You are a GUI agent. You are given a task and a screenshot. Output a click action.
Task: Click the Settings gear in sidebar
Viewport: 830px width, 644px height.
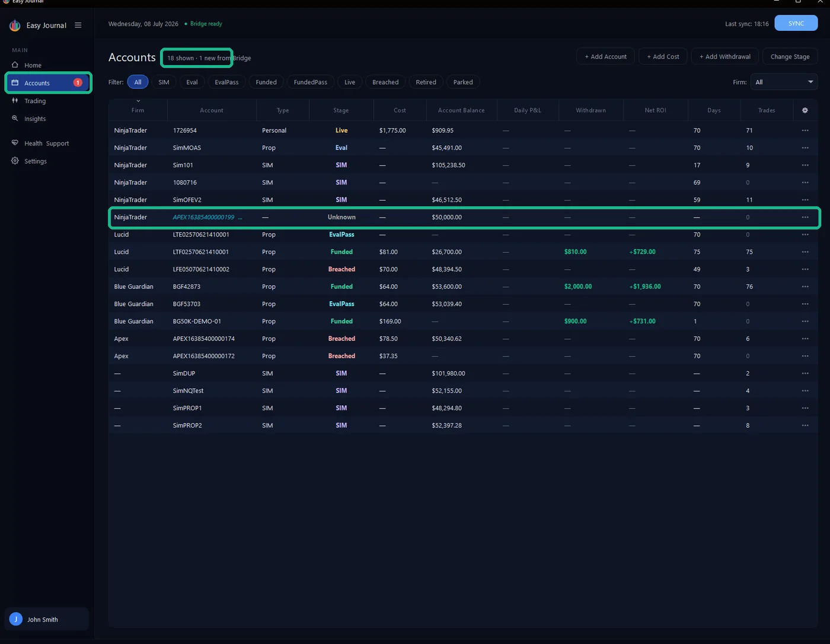click(15, 161)
